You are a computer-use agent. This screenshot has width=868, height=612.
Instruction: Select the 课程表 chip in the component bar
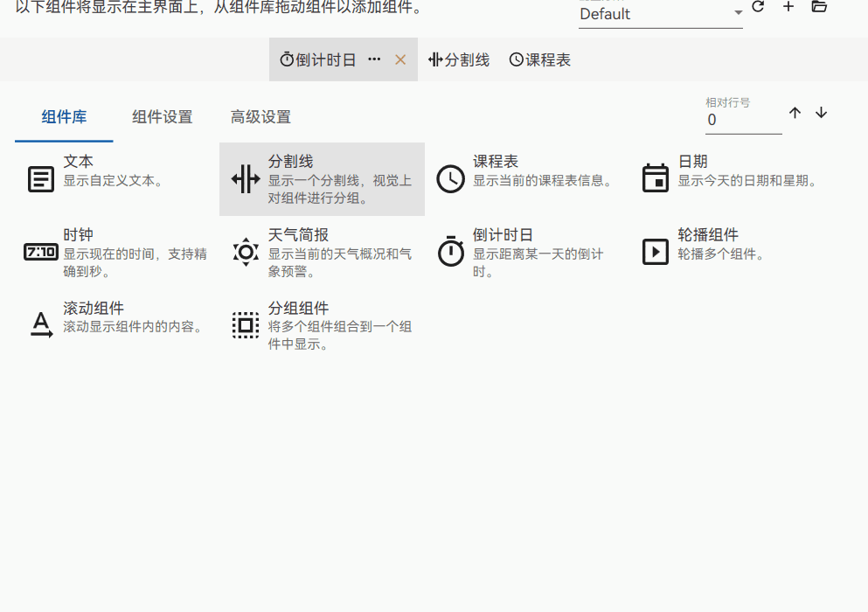539,59
